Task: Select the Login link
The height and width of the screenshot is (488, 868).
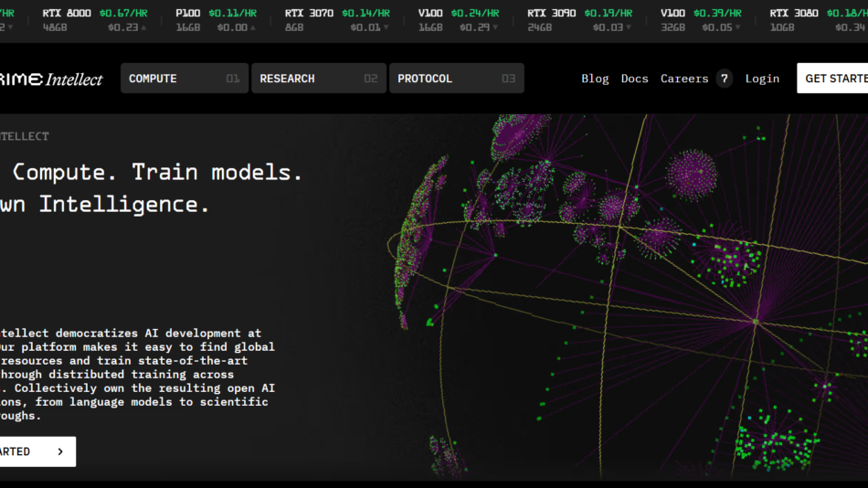Action: 762,79
